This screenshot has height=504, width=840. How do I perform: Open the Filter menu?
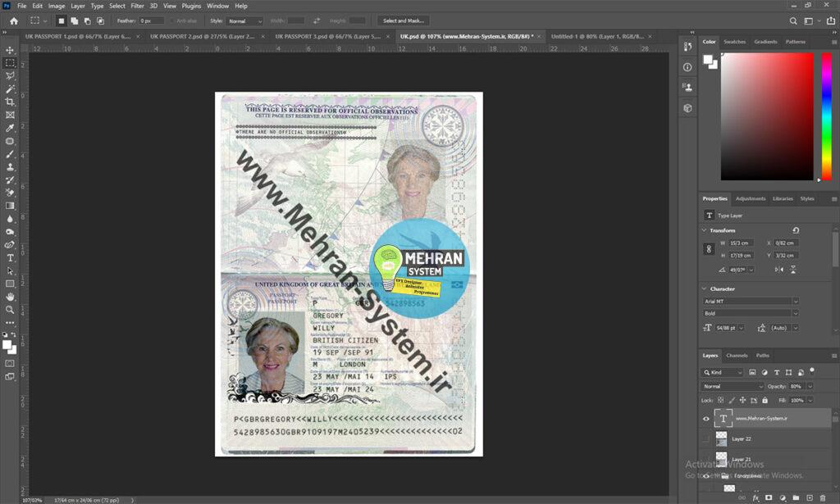137,6
